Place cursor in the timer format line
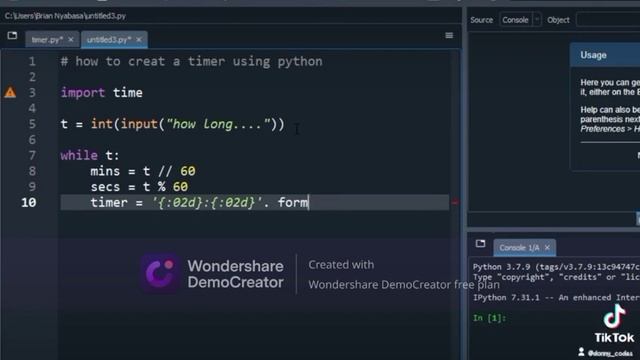 tap(254, 202)
